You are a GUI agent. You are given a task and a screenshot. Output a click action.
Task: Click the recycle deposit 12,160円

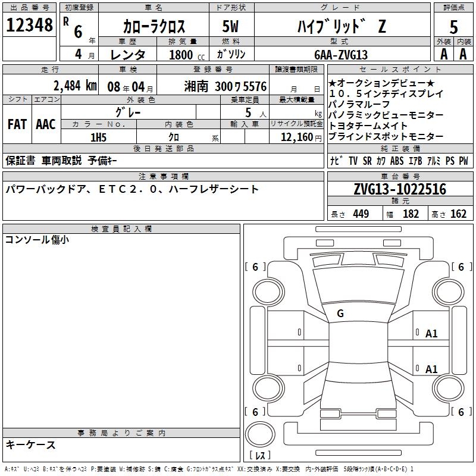[x=301, y=137]
